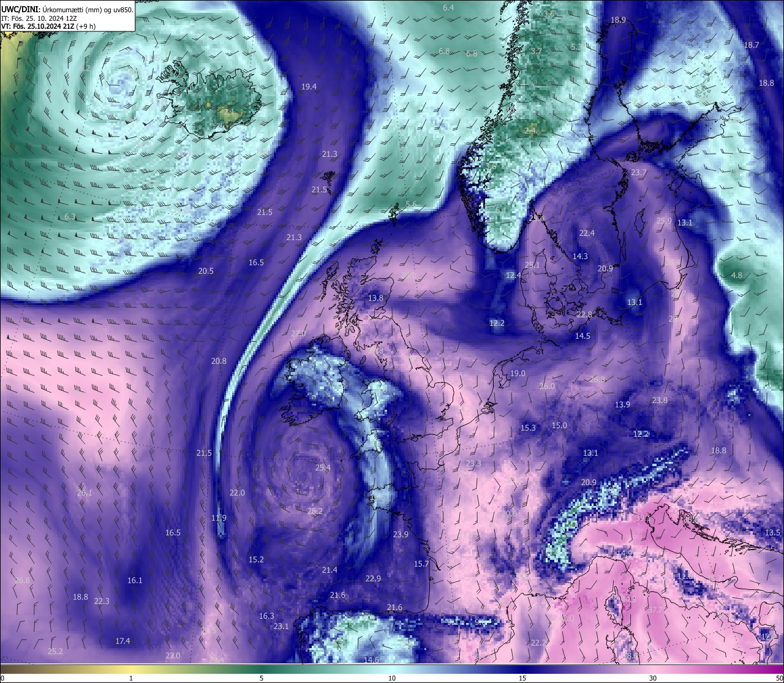Screen dimensions: 784x683
Task: Click the 26.0 value over Germany
Action: click(x=547, y=387)
